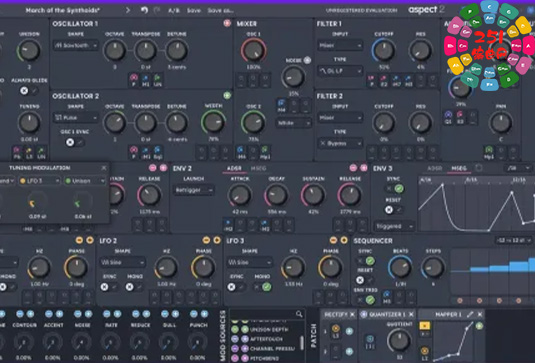Viewport: 535px width, 363px height.
Task: Click the orange plus icon in LFO 3 header
Action: pyautogui.click(x=344, y=240)
